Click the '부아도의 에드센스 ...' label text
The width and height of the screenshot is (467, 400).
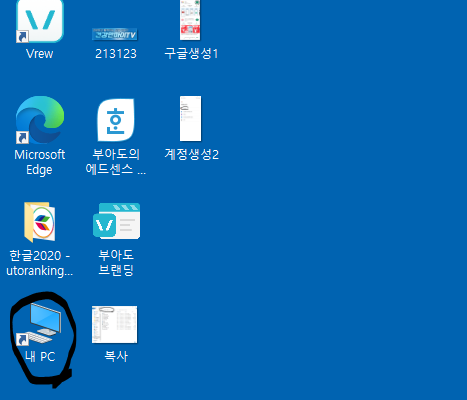[116, 162]
